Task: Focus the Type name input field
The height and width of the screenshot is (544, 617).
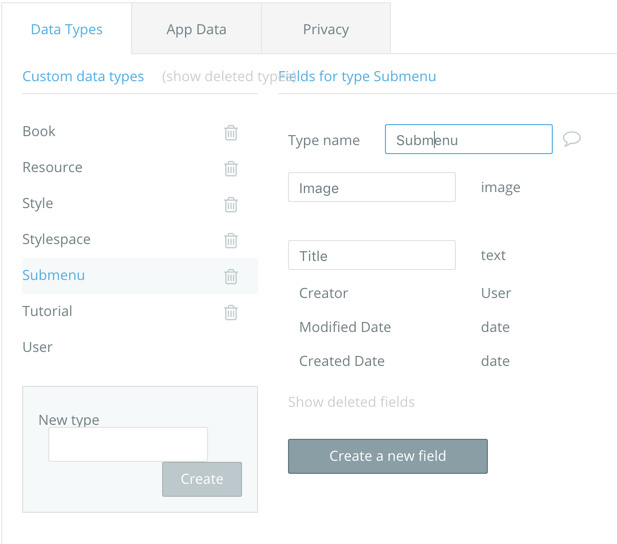Action: coord(468,140)
